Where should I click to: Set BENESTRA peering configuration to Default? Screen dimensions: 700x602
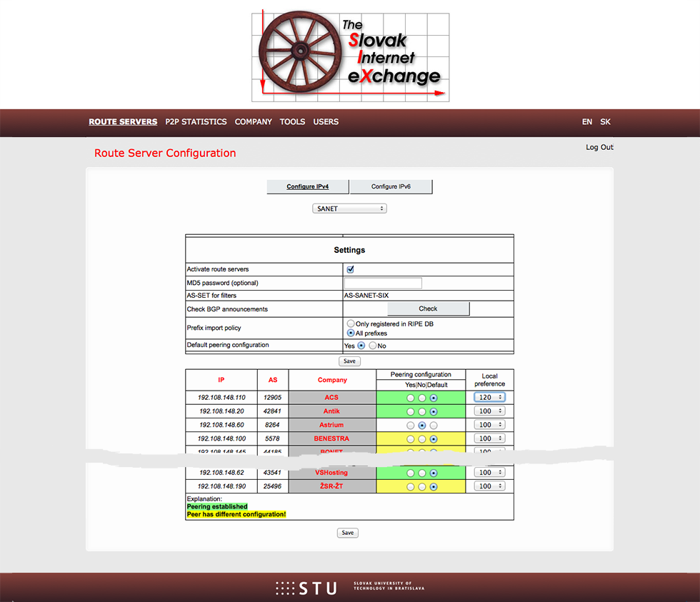click(434, 439)
